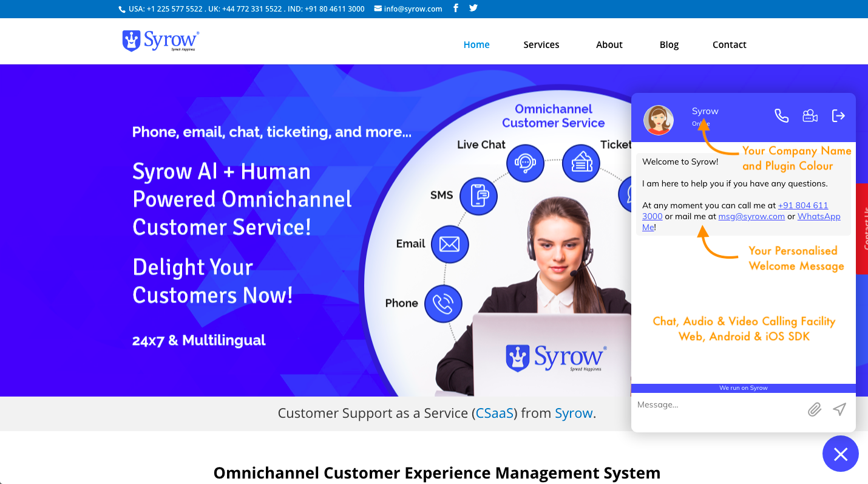868x484 pixels.
Task: Click the SMS phone icon
Action: click(x=478, y=196)
